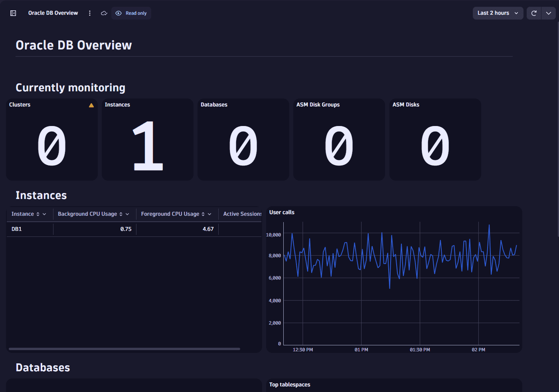
Task: Click the 0.75 background CPU value
Action: pos(126,229)
